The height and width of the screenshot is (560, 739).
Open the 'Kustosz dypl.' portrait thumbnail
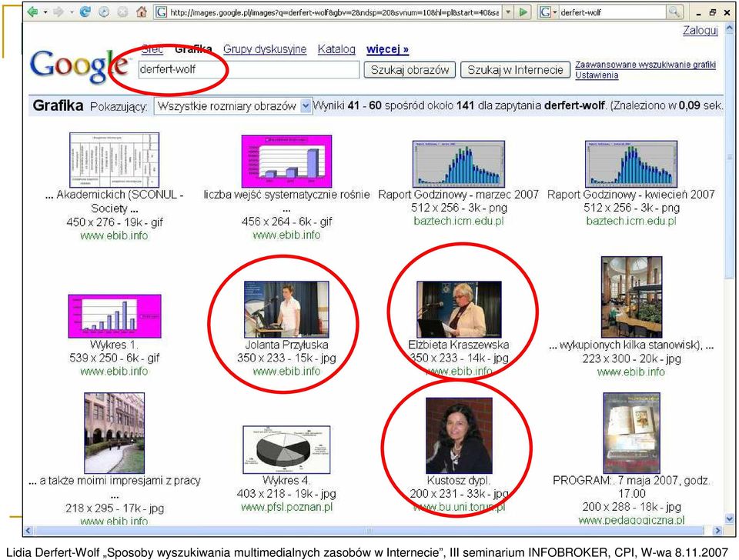[x=459, y=435]
